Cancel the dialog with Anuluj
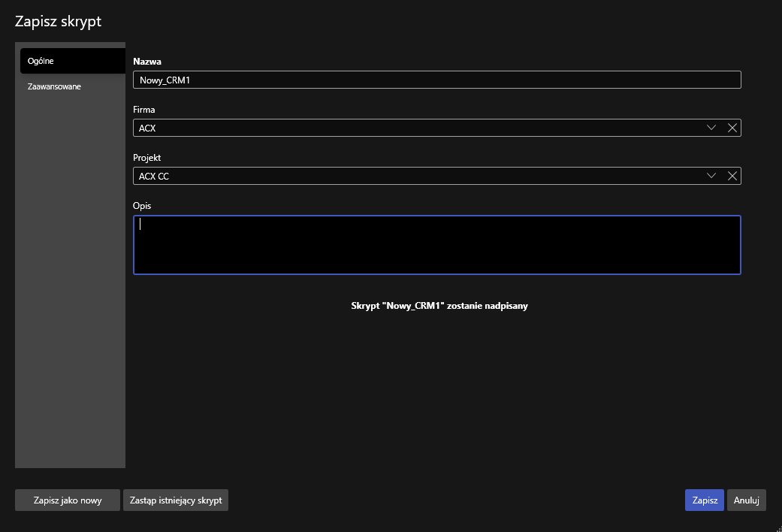782x532 pixels. coord(746,500)
